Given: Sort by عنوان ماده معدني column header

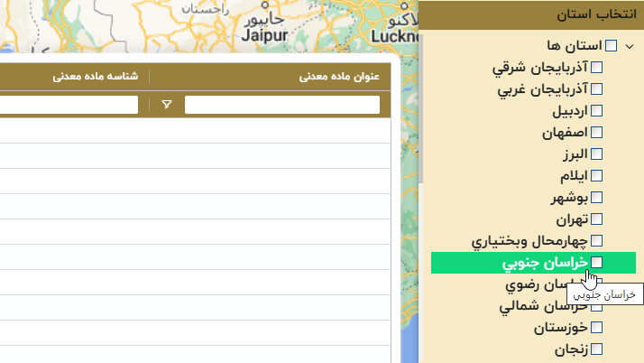Looking at the screenshot, I should click(339, 77).
